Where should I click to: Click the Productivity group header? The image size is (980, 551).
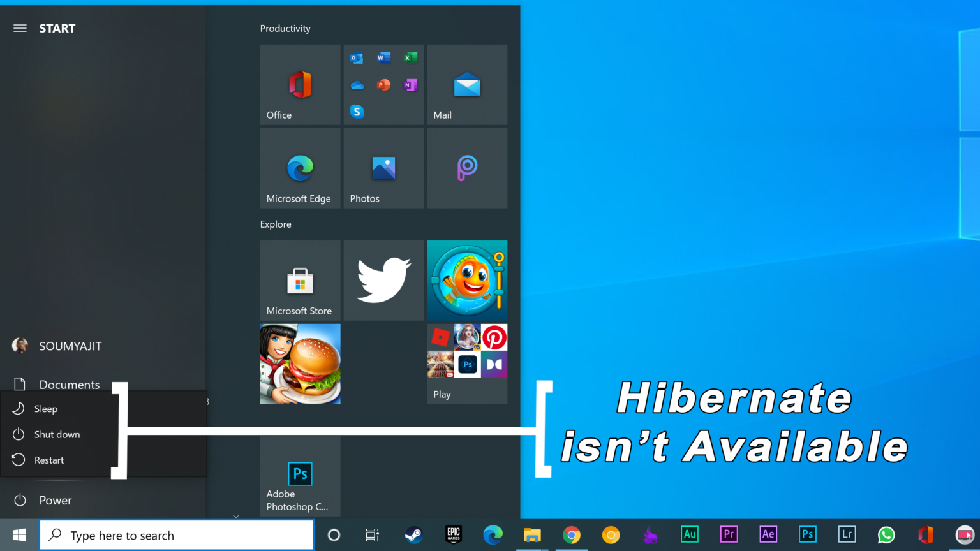285,29
